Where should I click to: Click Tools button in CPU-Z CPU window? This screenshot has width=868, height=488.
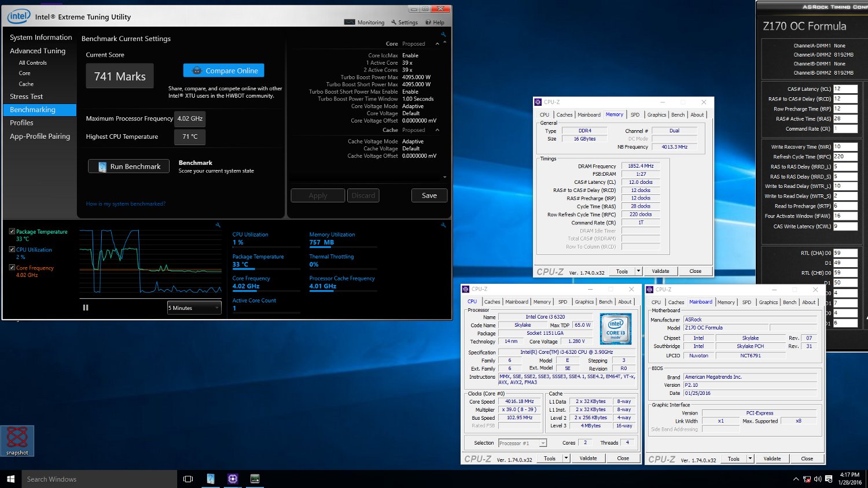coord(550,459)
